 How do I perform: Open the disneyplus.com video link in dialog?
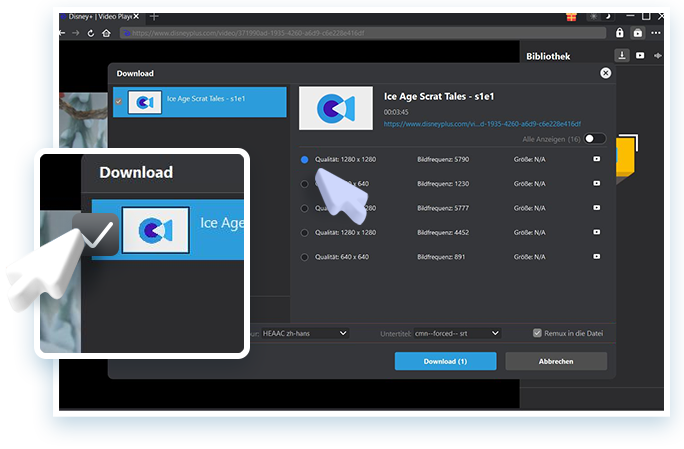pos(482,124)
